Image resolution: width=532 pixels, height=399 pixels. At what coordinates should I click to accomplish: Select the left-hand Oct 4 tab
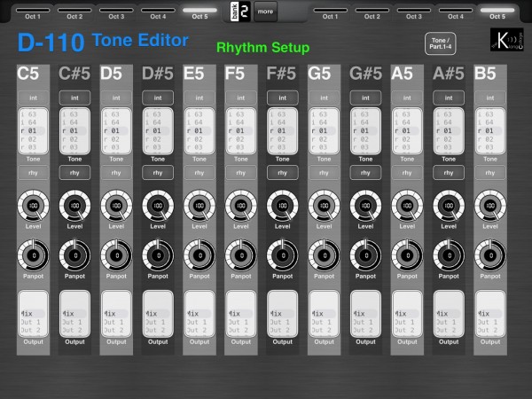[x=158, y=13]
